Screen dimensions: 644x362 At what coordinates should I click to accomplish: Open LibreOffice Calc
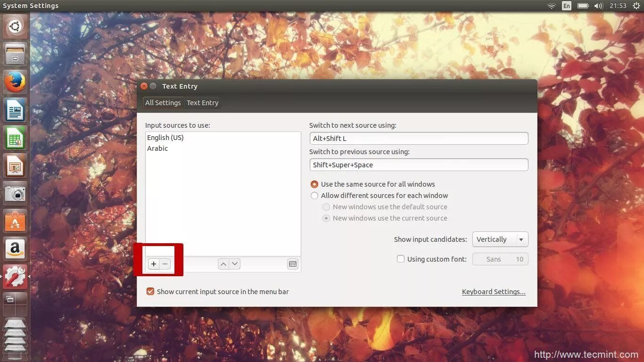[15, 138]
